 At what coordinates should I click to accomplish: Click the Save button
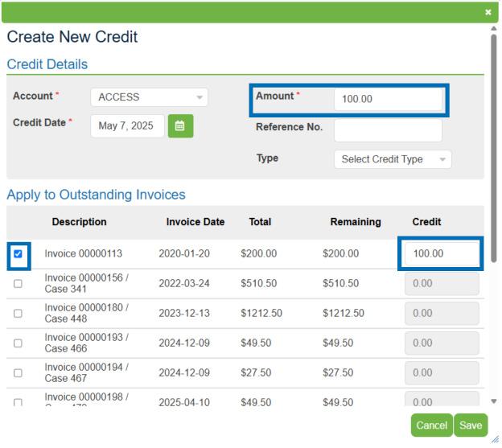point(471,425)
